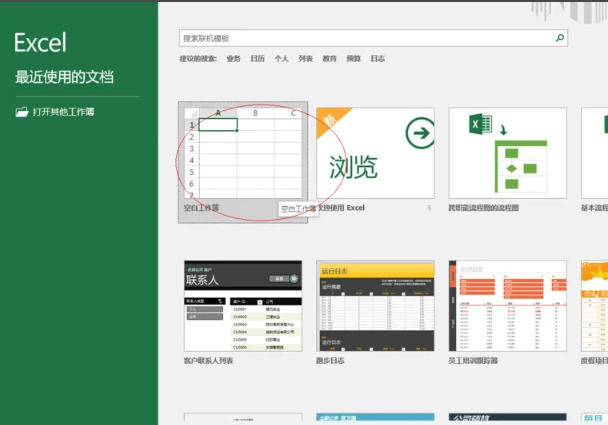Select the 列表 suggested search
This screenshot has width=608, height=425.
(306, 59)
